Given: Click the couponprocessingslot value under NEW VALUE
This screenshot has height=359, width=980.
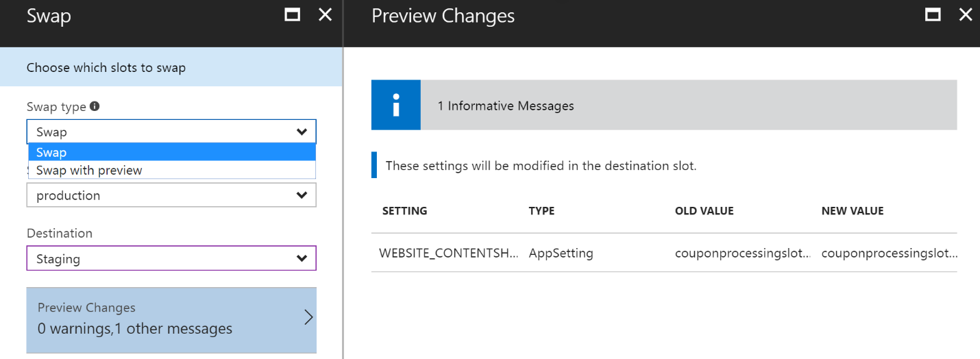Looking at the screenshot, I should (888, 253).
